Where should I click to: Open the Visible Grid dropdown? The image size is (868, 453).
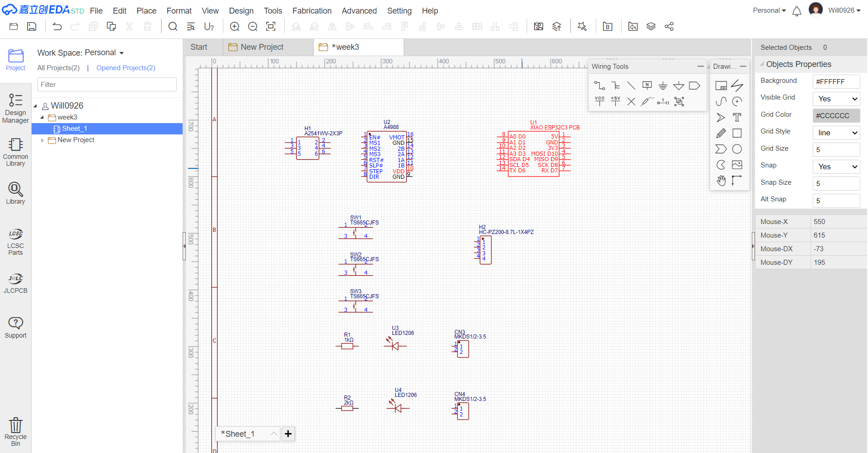coord(836,99)
